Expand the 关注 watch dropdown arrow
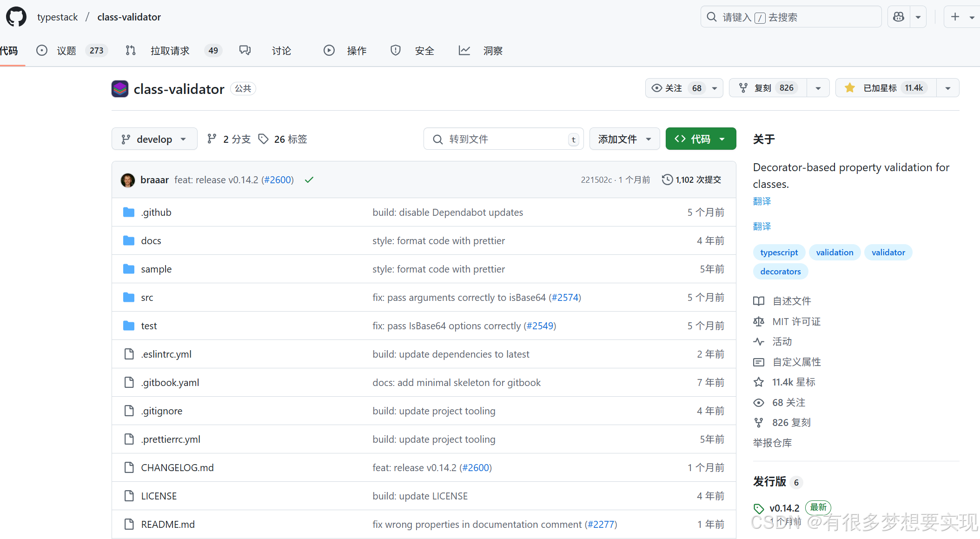The image size is (980, 539). (715, 88)
